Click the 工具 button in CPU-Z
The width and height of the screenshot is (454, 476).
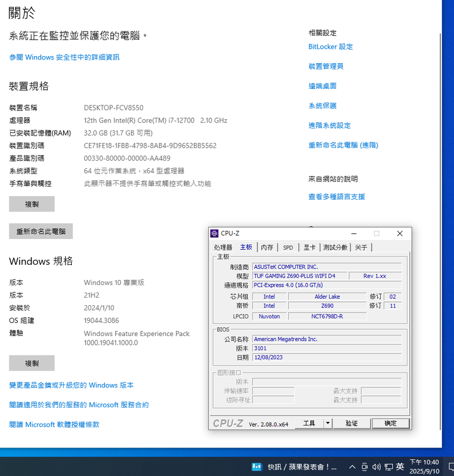309,423
